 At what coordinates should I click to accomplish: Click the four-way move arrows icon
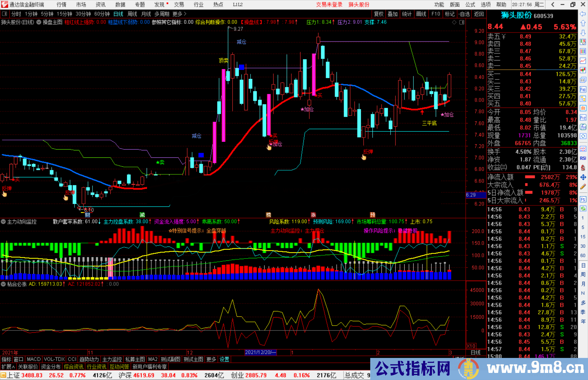tap(583, 177)
